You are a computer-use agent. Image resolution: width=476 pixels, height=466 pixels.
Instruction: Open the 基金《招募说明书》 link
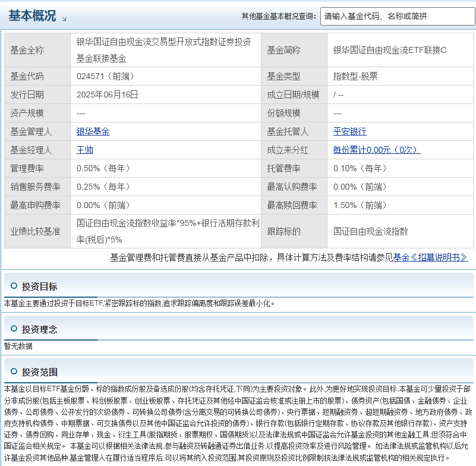coord(430,257)
